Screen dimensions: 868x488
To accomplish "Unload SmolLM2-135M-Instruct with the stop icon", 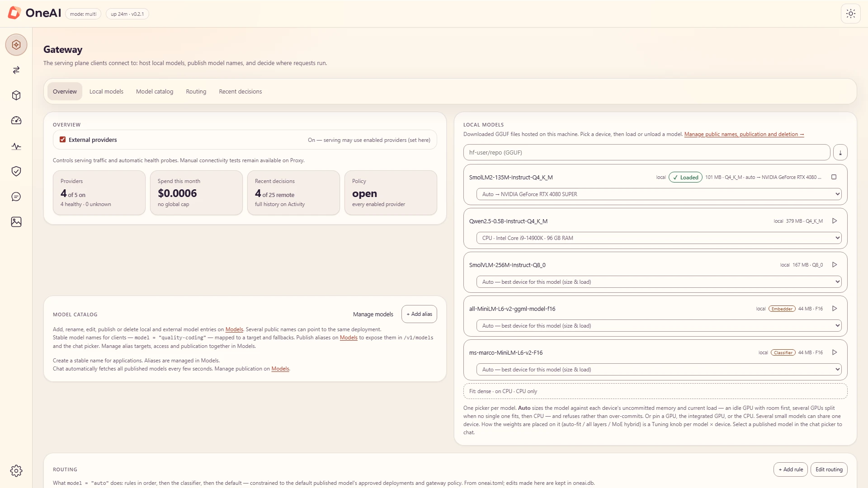I will click(834, 177).
